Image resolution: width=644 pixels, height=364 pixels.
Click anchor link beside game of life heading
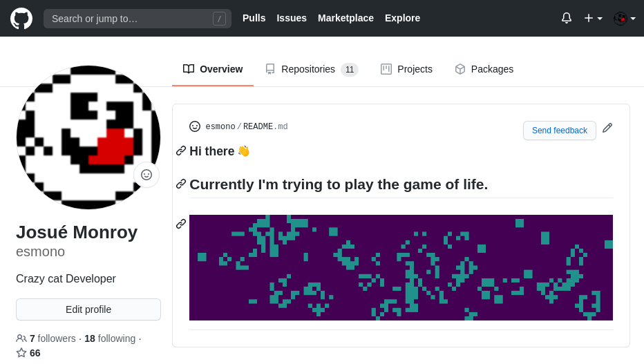(181, 184)
